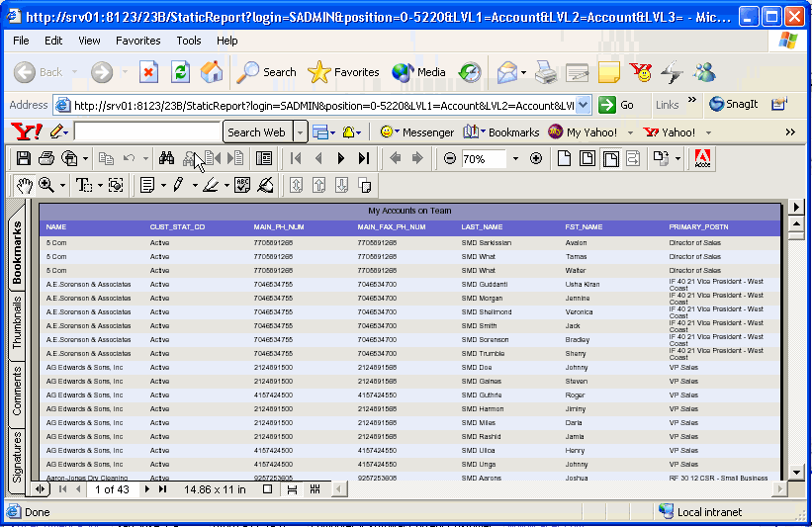Viewport: 812px width, 527px height.
Task: Click the Search Web button
Action: [x=256, y=132]
